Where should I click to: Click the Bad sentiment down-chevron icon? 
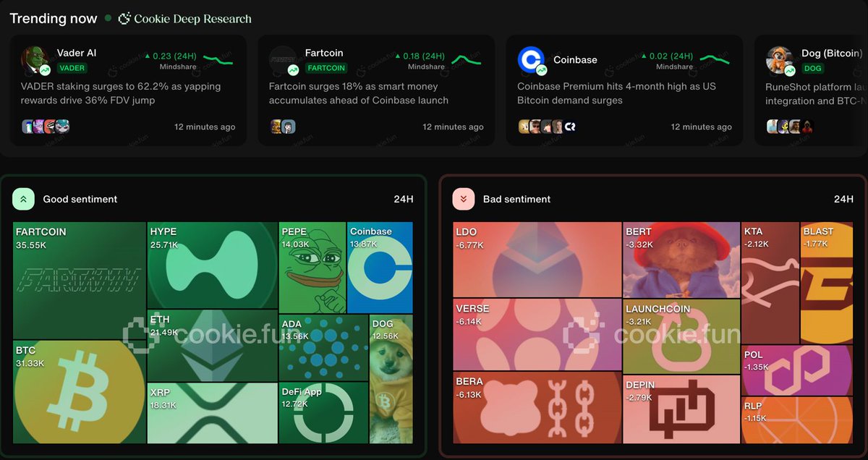pyautogui.click(x=463, y=199)
